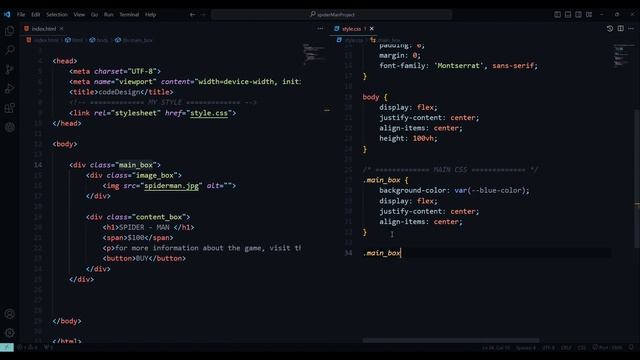640x360 pixels.
Task: Open the Manage gear icon
Action: (x=9, y=333)
